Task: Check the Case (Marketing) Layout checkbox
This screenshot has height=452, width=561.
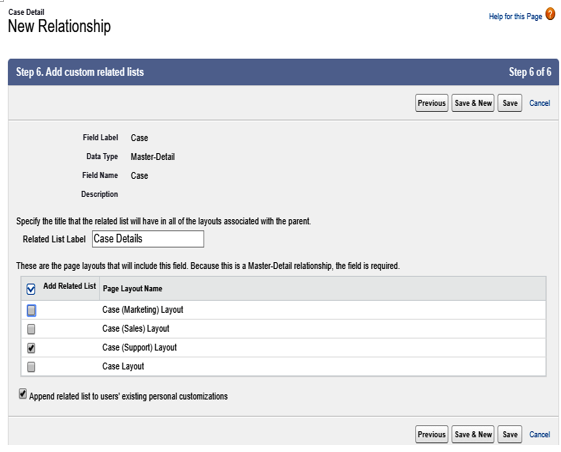Action: coord(31,310)
